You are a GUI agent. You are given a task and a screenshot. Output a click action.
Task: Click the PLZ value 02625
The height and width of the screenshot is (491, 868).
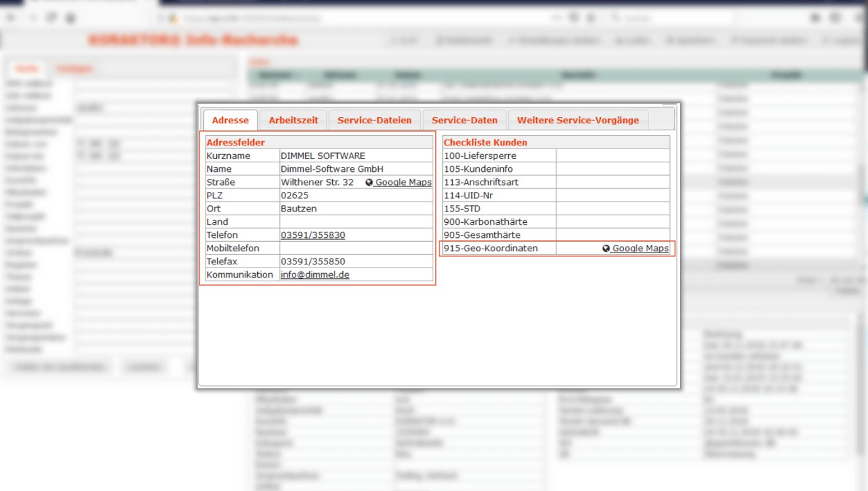point(294,196)
